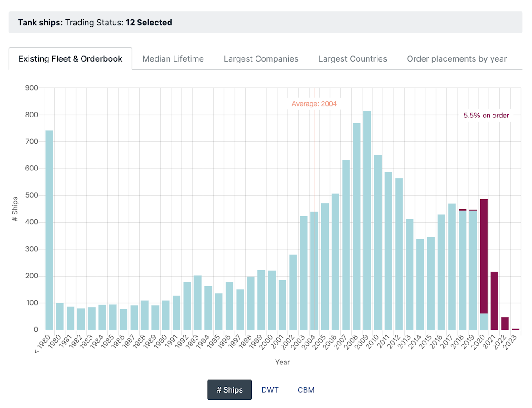Click the pre-1980 bar in chart
The image size is (532, 408).
(49, 230)
